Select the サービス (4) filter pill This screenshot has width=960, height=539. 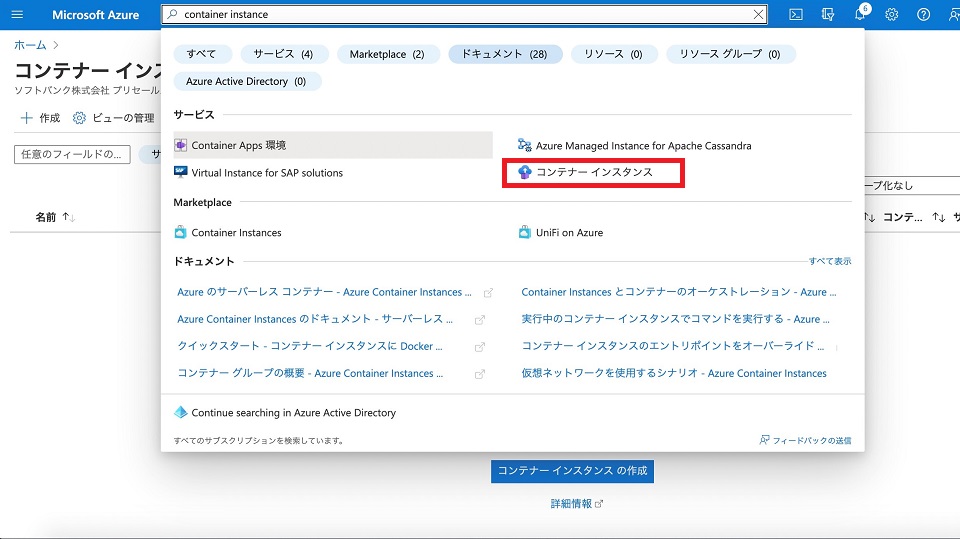pos(283,54)
